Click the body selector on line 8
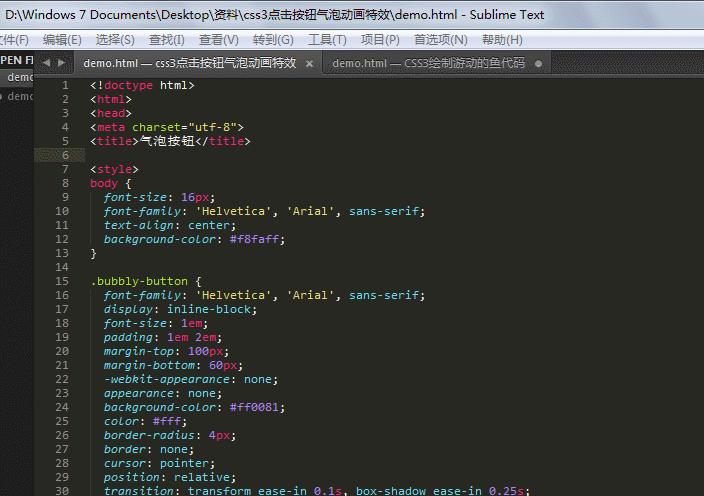The height and width of the screenshot is (496, 704). click(x=104, y=184)
